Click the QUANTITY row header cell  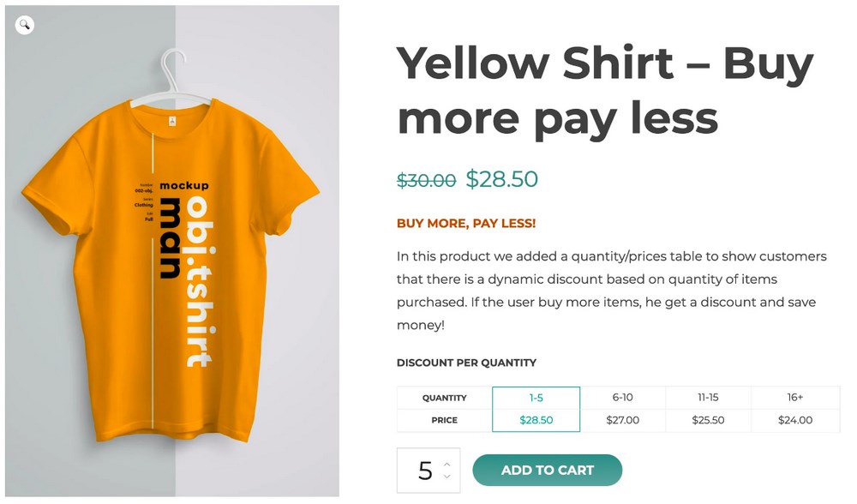444,398
